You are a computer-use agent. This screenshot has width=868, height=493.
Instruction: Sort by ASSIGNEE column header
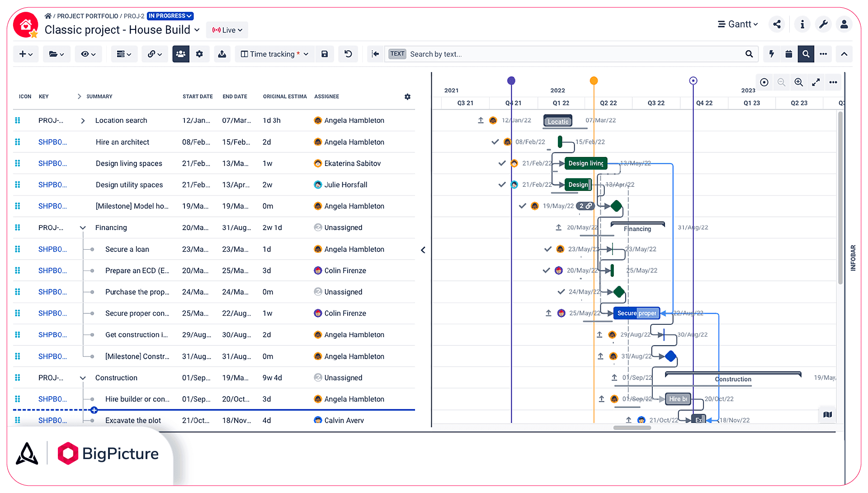point(326,96)
